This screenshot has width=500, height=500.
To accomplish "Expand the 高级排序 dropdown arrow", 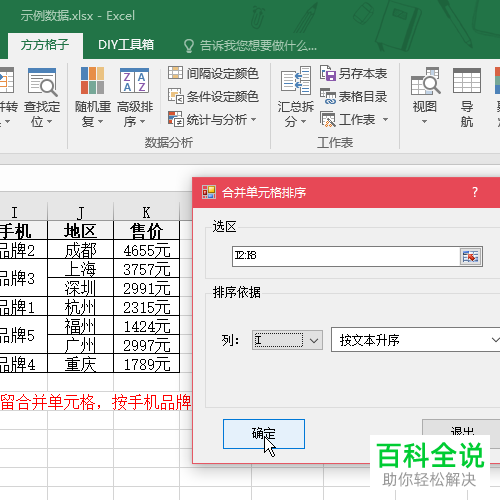I will click(142, 122).
